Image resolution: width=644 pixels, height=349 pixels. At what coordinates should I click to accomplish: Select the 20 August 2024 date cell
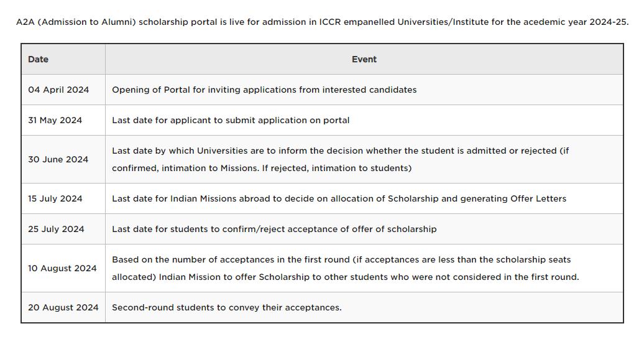click(x=63, y=307)
